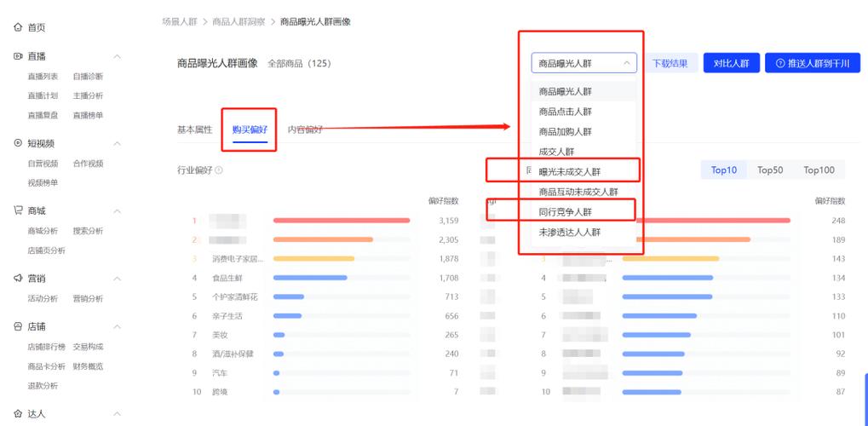Choose 商品互动未成交人群 from dropdown

click(584, 192)
